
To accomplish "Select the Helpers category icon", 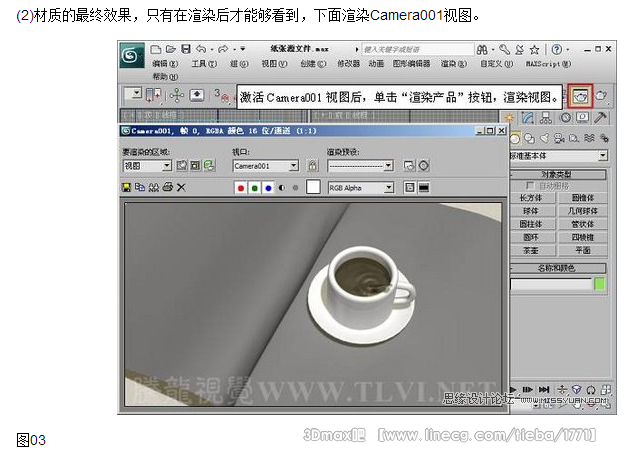I will point(574,138).
